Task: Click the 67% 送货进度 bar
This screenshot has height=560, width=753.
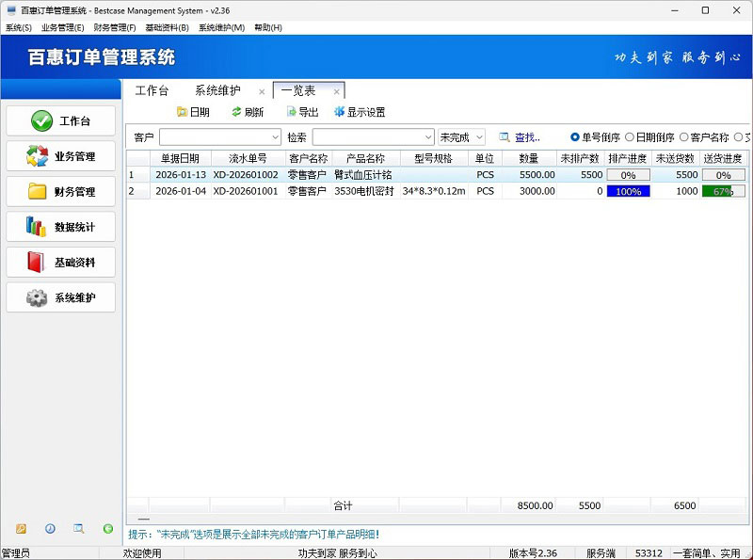Action: (723, 191)
